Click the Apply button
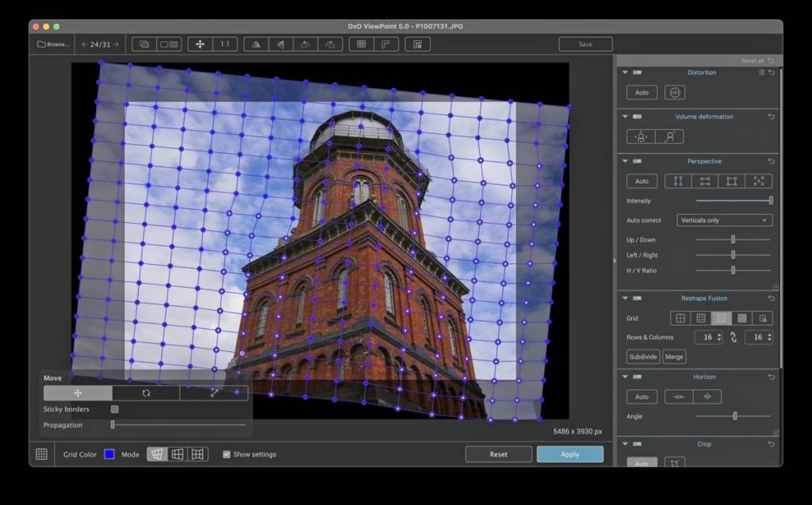 pos(569,454)
